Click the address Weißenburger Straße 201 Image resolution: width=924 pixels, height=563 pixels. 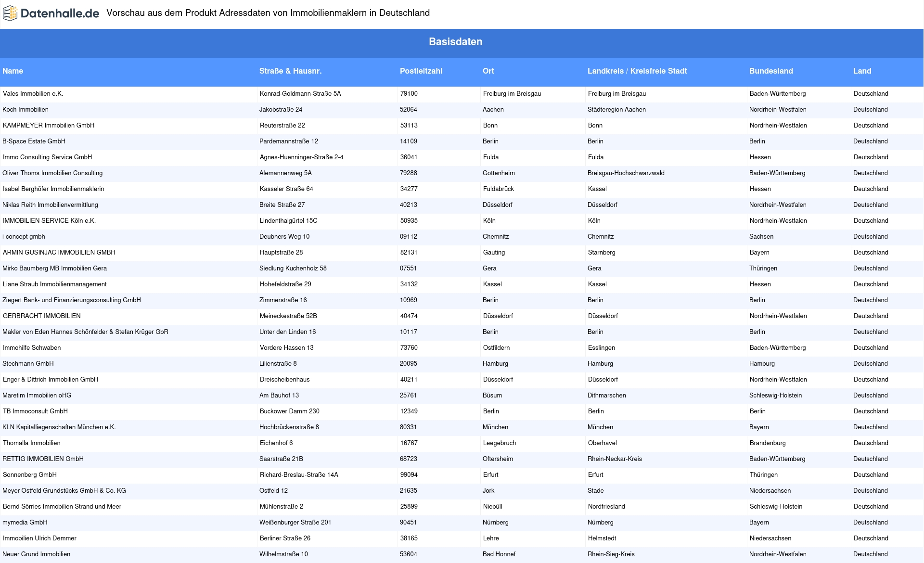click(295, 523)
